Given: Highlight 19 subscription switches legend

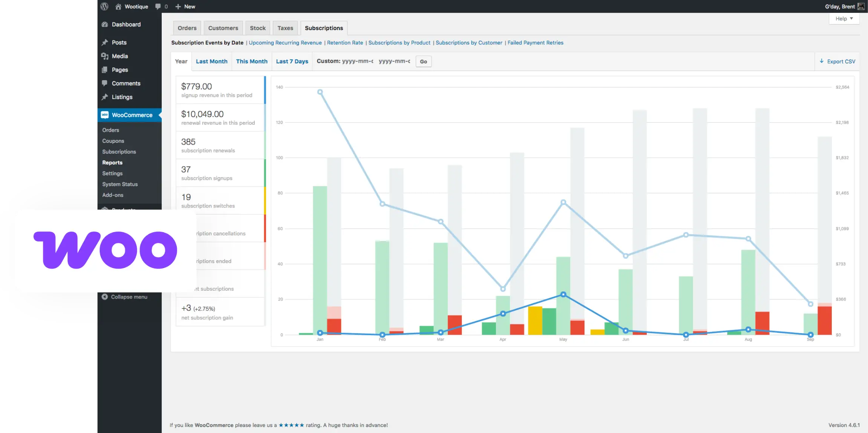Looking at the screenshot, I should point(221,201).
